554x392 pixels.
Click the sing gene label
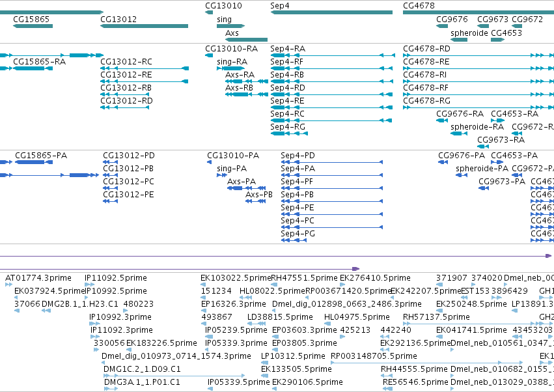click(225, 19)
